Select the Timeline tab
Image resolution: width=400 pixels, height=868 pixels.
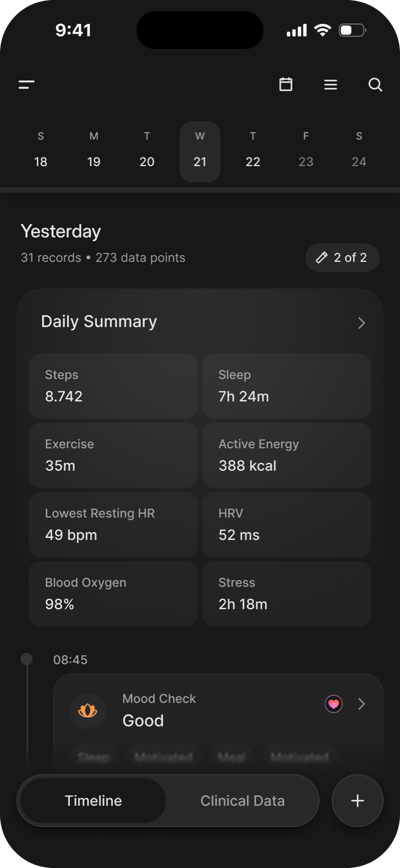[93, 801]
